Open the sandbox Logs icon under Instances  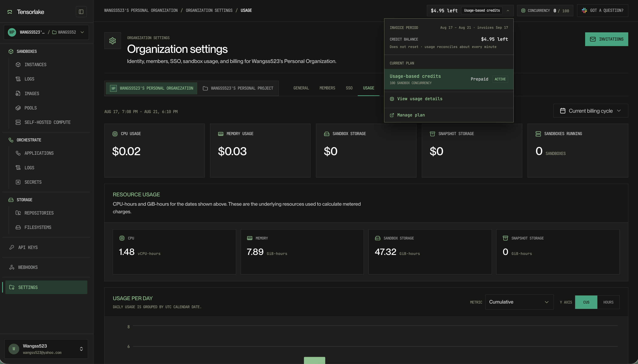click(18, 79)
